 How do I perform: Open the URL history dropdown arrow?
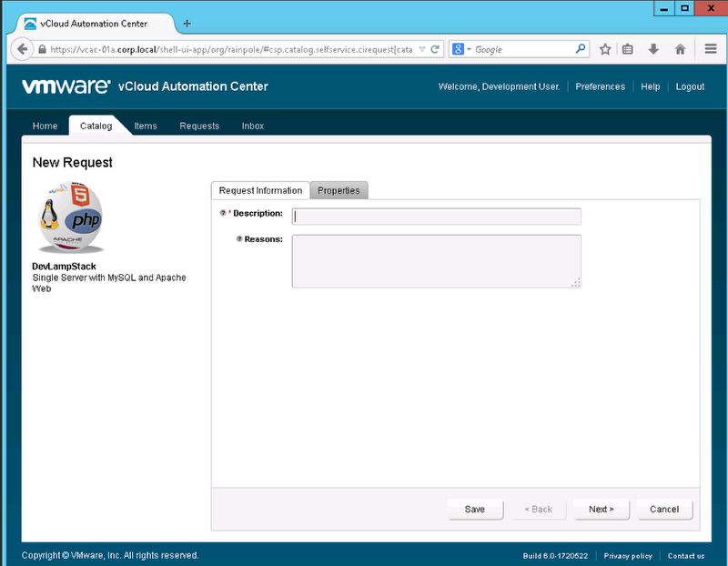click(422, 49)
